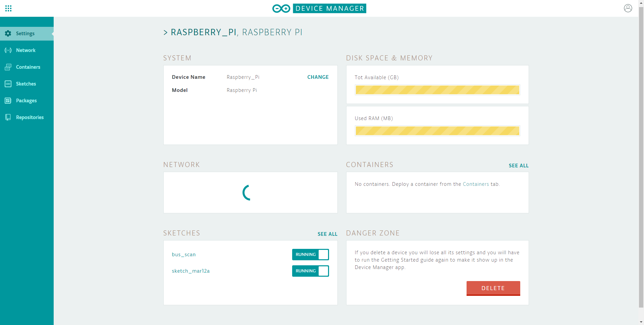Open the Settings sidebar label
Screen dimensions: 644x325
click(25, 34)
